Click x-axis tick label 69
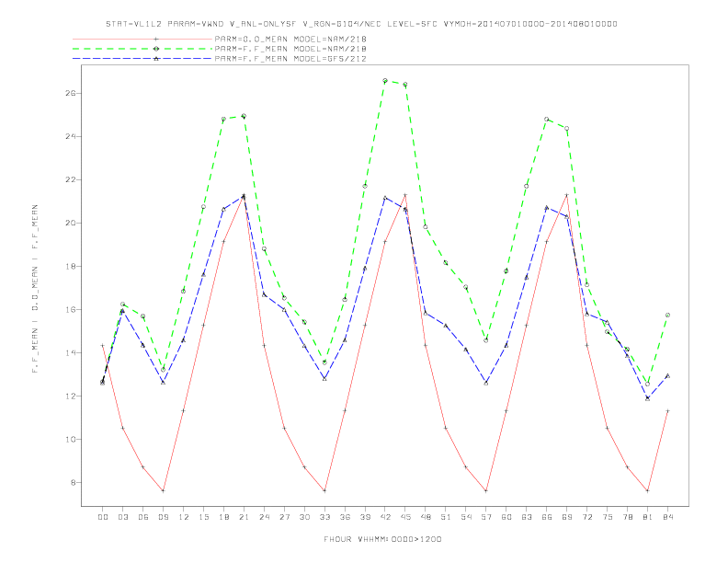The height and width of the screenshot is (563, 728). 567,517
